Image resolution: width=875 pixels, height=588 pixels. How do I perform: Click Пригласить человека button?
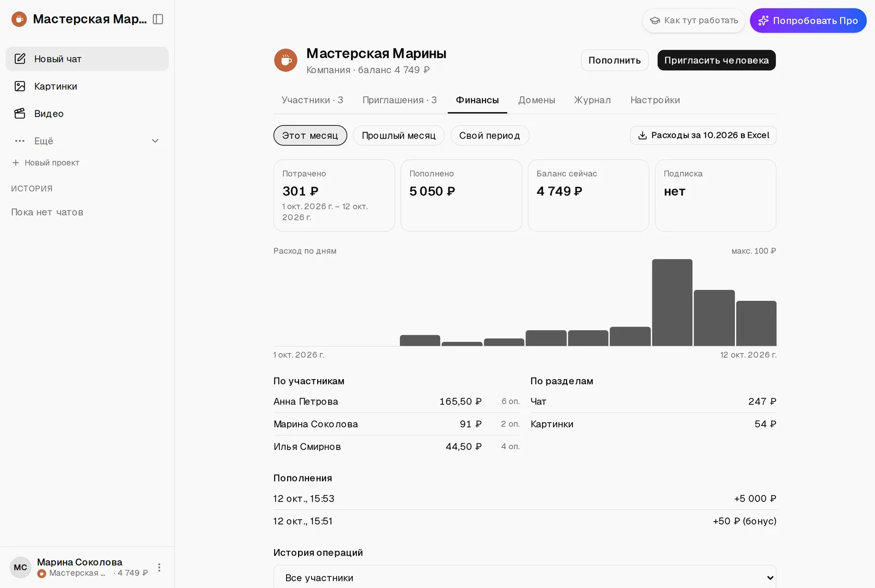tap(716, 60)
